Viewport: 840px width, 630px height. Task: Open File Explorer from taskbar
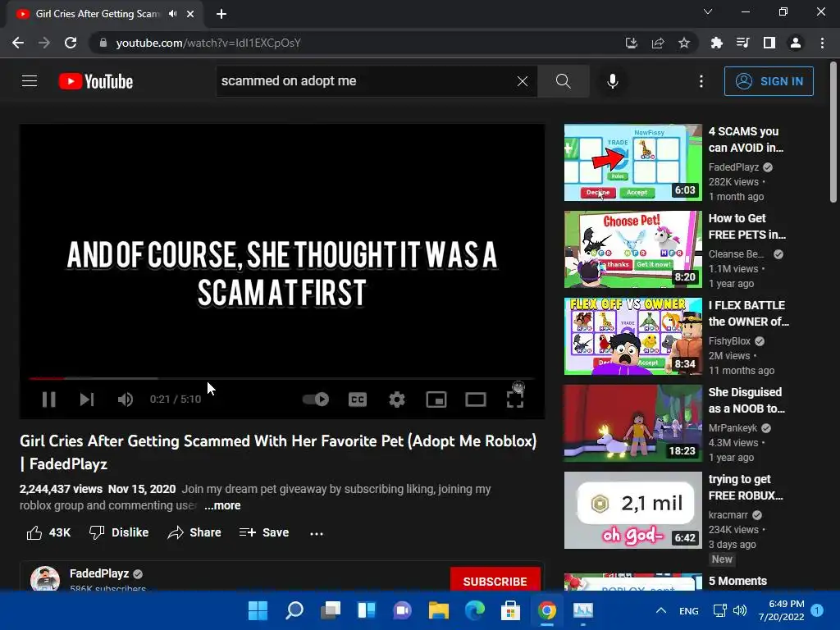(x=438, y=610)
